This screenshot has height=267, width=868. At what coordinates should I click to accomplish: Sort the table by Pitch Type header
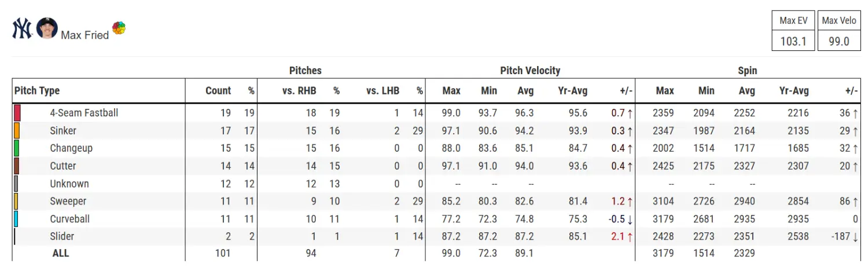[37, 91]
